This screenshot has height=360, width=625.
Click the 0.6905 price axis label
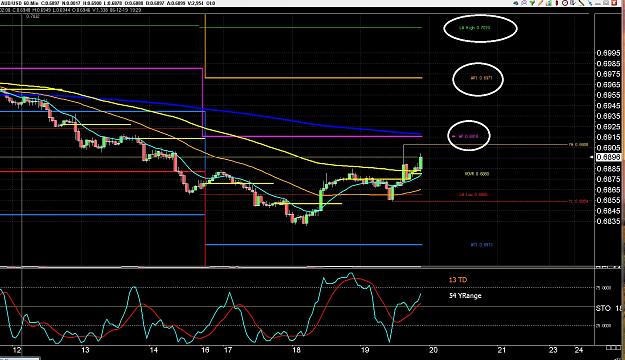coord(608,148)
